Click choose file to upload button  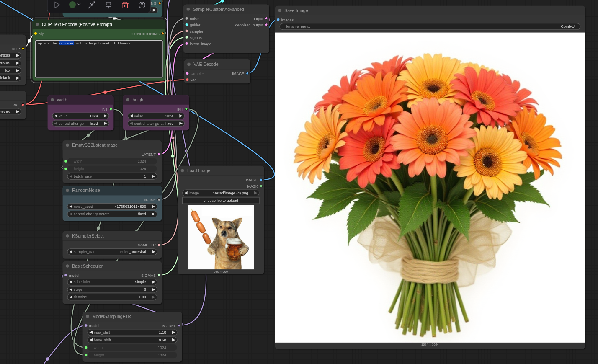221,201
